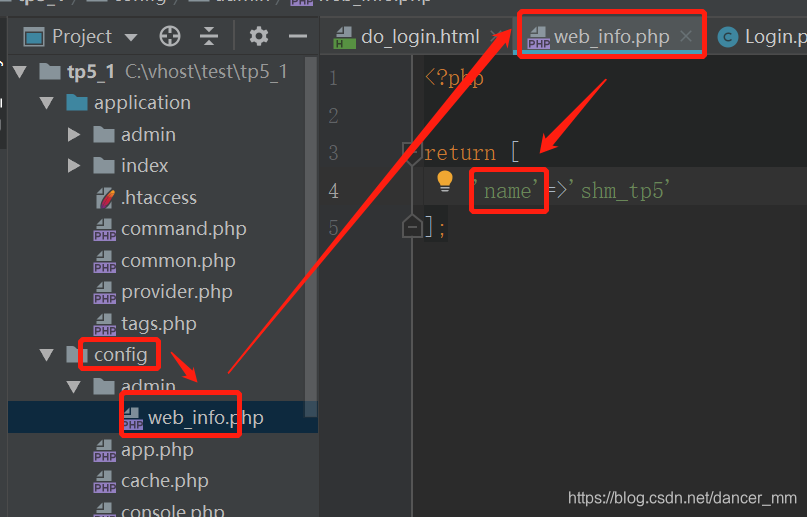
Task: Click the fold-end marker at line 5
Action: [x=412, y=227]
